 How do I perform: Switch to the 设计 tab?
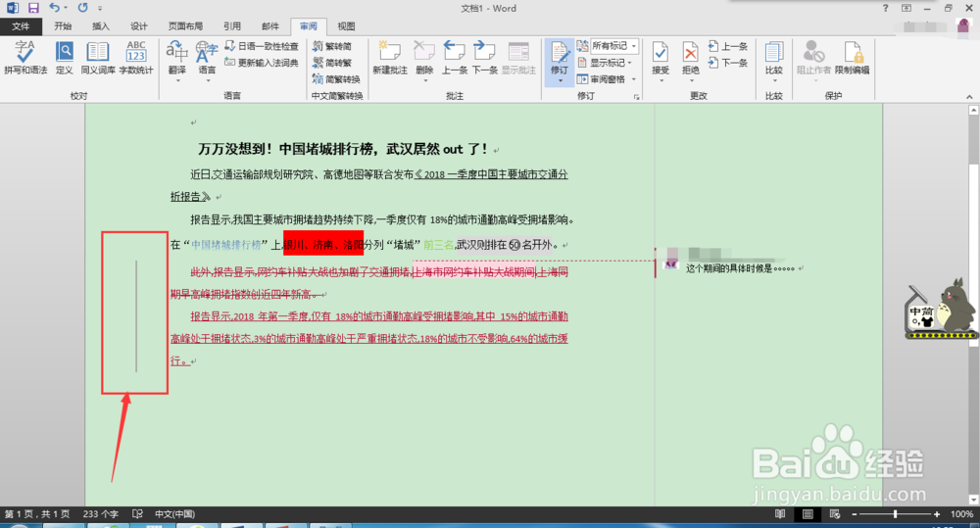click(x=139, y=26)
